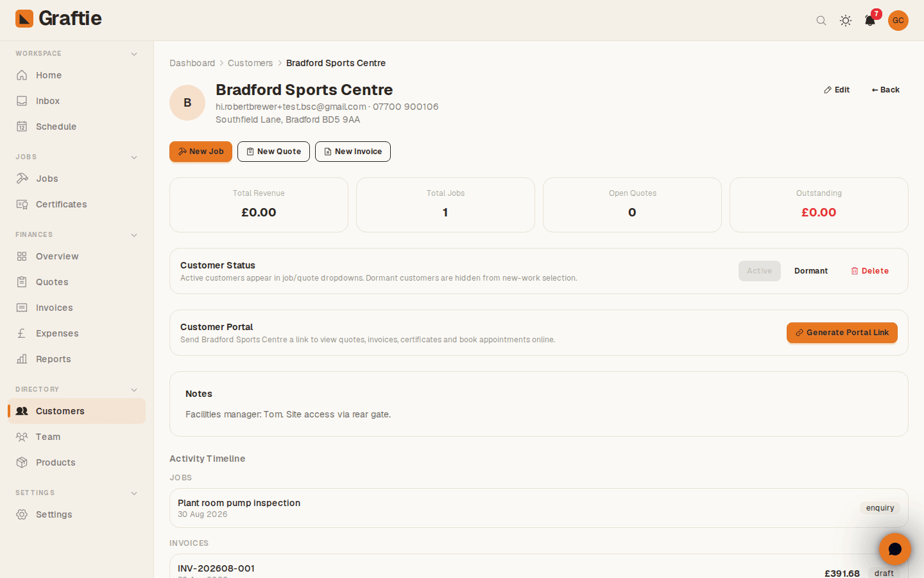
Task: Go to Customers breadcrumb link
Action: coord(250,63)
